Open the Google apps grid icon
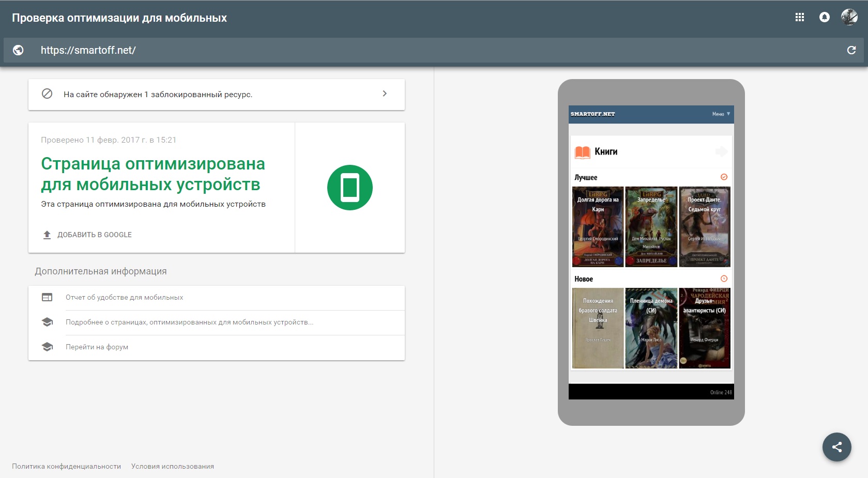The height and width of the screenshot is (478, 868). (799, 17)
